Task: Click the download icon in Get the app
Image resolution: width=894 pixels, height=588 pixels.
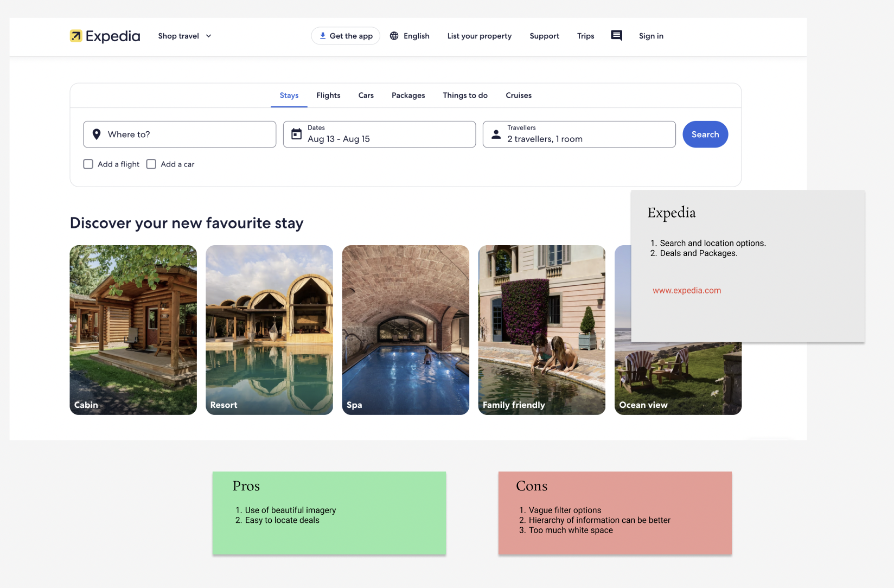Action: pos(323,36)
